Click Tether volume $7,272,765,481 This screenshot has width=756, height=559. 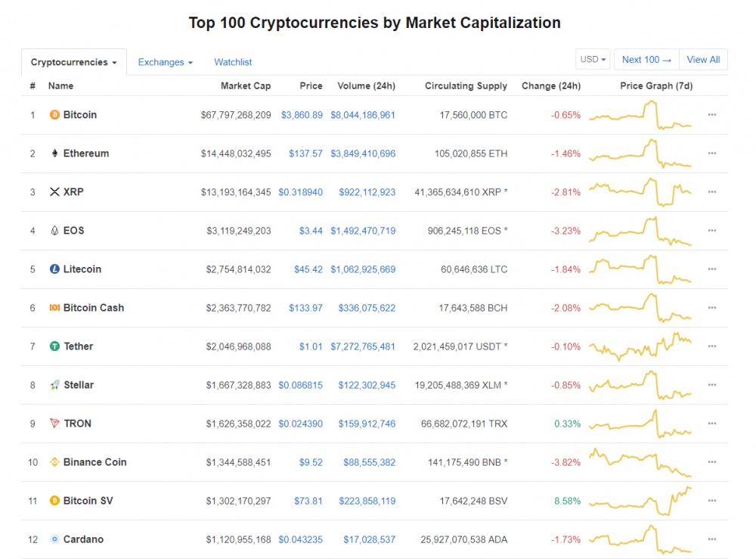[x=363, y=346]
